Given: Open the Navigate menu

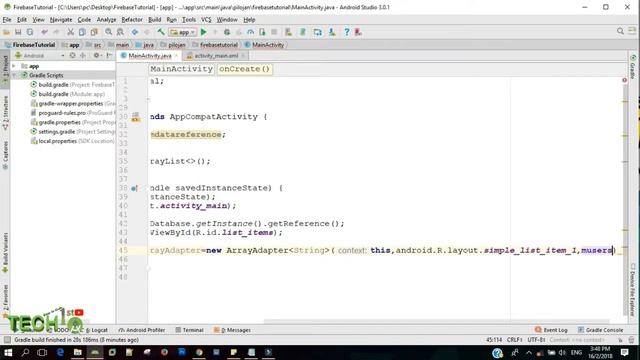Looking at the screenshot, I should pyautogui.click(x=61, y=20).
